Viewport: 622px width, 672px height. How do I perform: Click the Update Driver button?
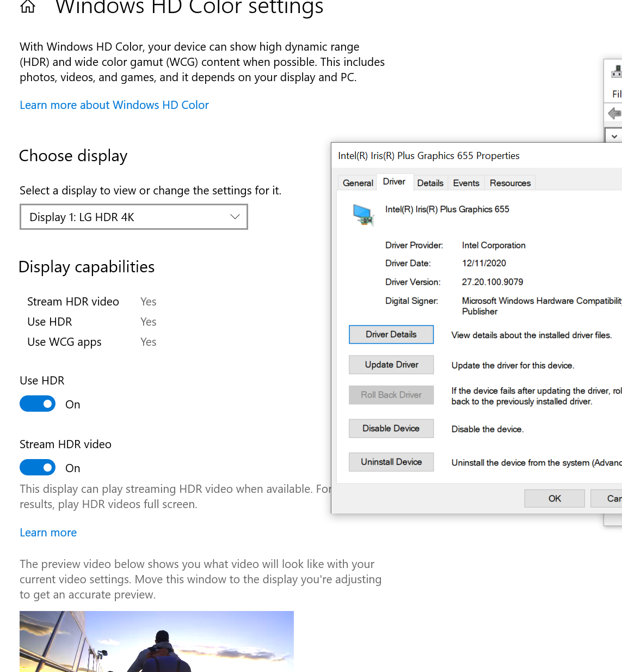[x=391, y=364]
